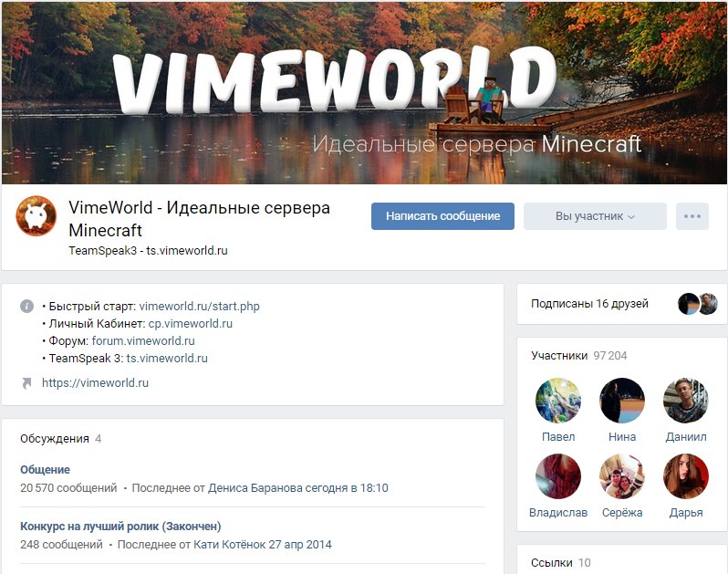The image size is (728, 574).
Task: Open the Общение discussion topic
Action: [45, 469]
